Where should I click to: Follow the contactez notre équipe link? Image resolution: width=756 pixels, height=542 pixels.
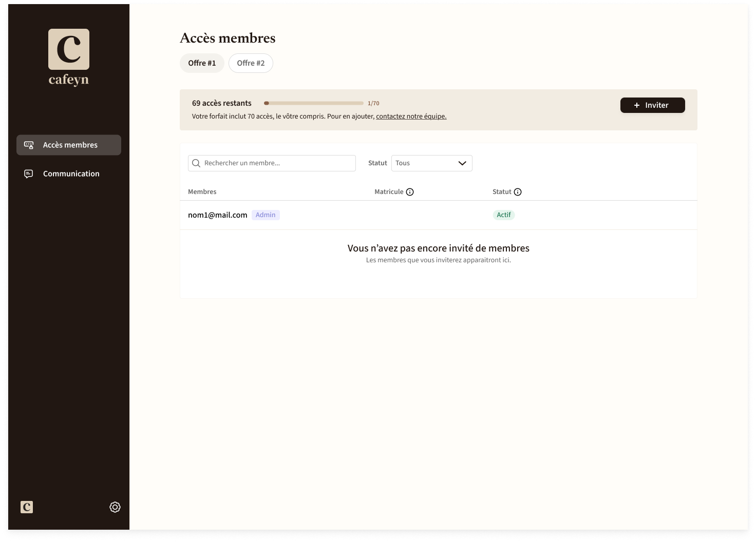pos(411,117)
